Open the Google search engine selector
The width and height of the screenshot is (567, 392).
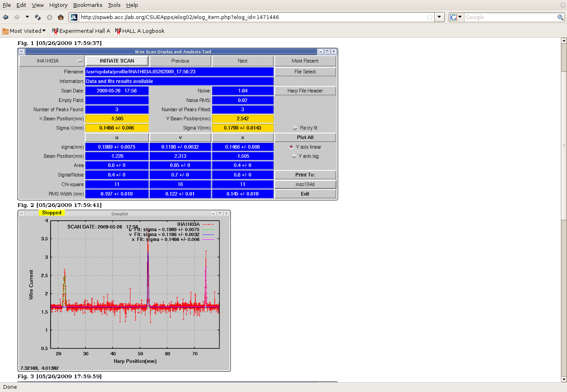click(456, 17)
